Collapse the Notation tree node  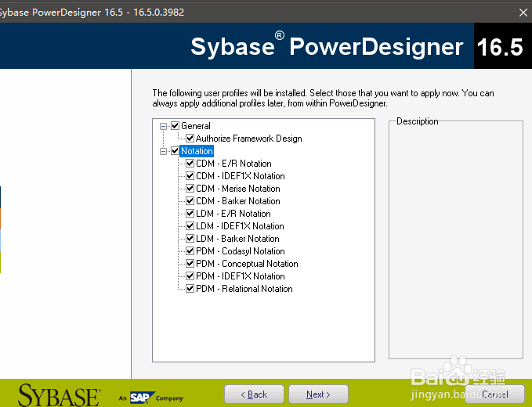(x=163, y=151)
